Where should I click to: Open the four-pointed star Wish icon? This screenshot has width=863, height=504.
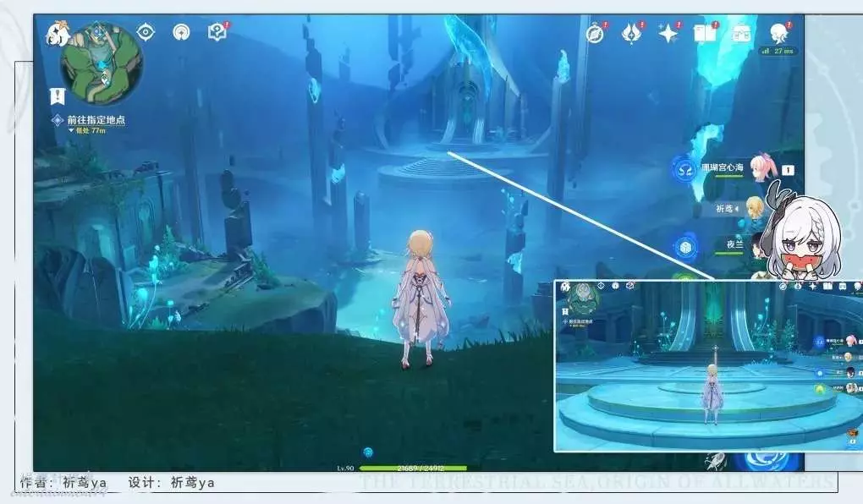click(x=668, y=34)
